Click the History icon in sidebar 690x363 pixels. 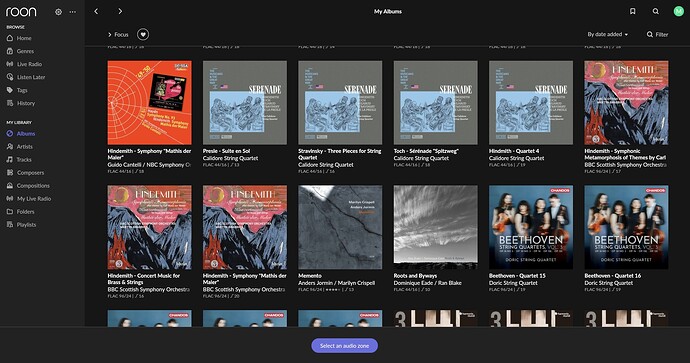click(10, 103)
